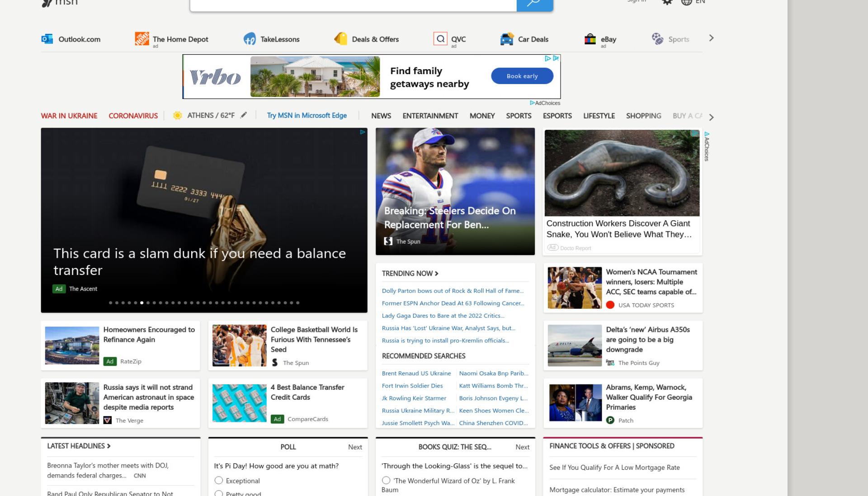The width and height of the screenshot is (868, 496).
Task: Click the TakeLessons icon
Action: (x=250, y=39)
